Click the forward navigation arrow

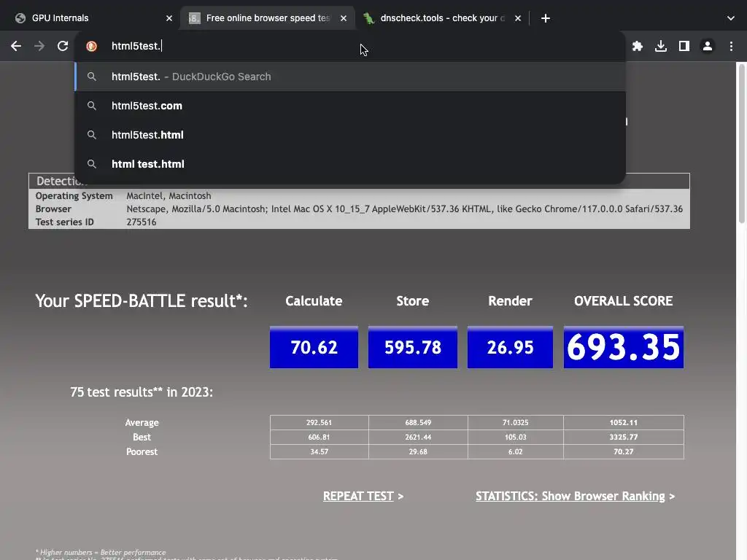point(39,46)
